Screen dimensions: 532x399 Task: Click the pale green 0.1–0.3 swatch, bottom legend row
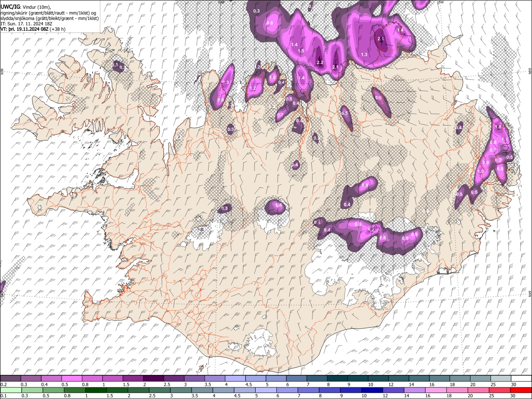(11, 390)
